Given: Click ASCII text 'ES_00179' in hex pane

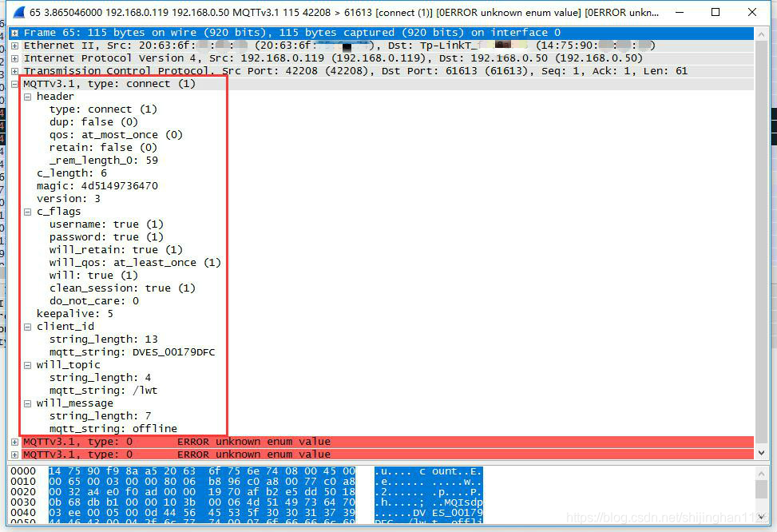Looking at the screenshot, I should click(x=458, y=513).
